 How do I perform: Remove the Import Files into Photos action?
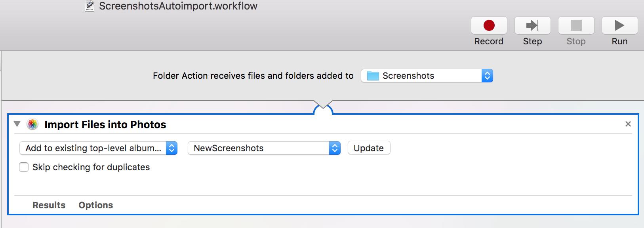tap(628, 124)
